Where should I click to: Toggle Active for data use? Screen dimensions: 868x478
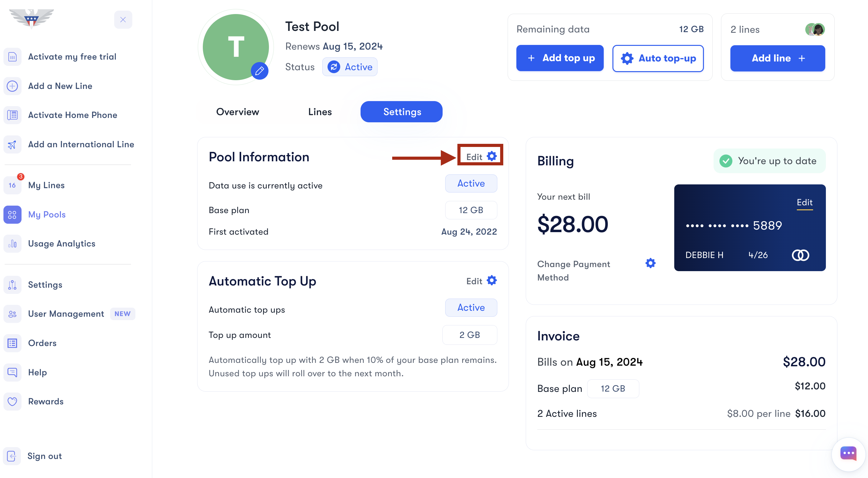tap(471, 183)
